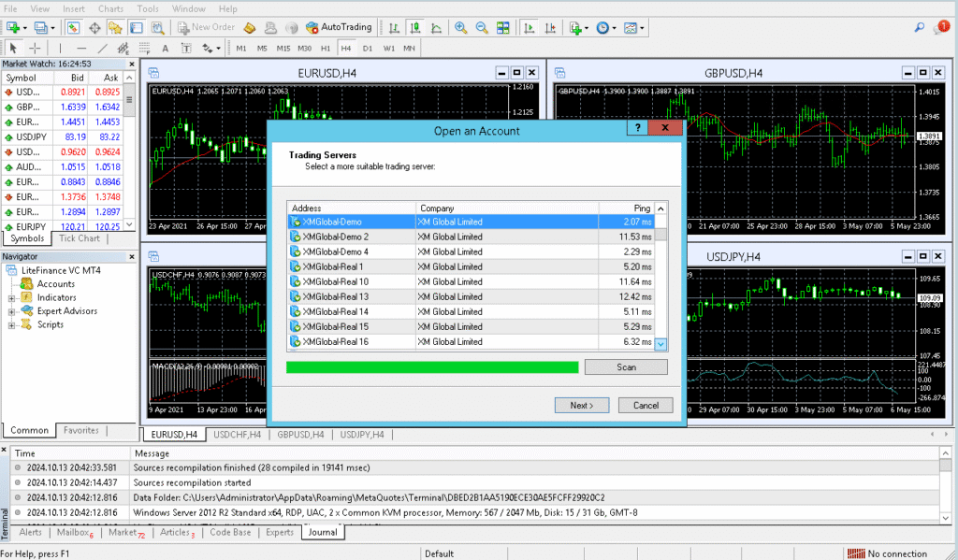Switch timeframe to M1

click(241, 49)
